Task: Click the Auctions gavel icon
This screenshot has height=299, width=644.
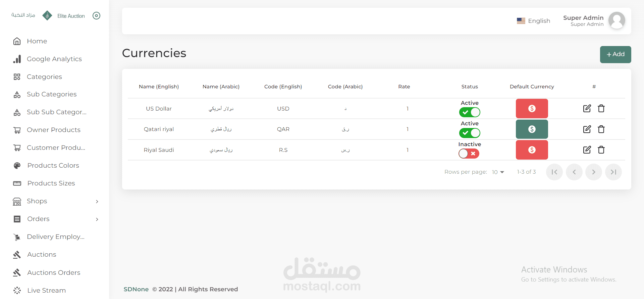Action: coord(17,255)
